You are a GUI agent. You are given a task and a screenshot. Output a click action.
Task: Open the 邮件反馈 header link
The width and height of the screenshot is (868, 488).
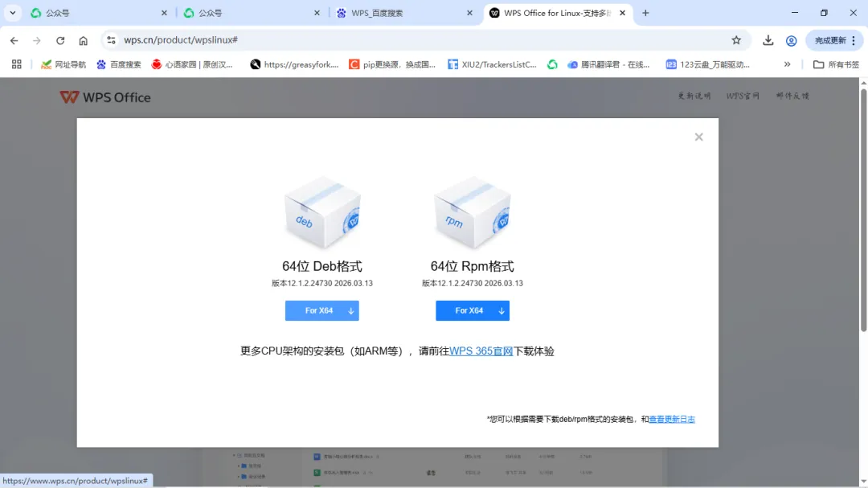[x=792, y=96]
